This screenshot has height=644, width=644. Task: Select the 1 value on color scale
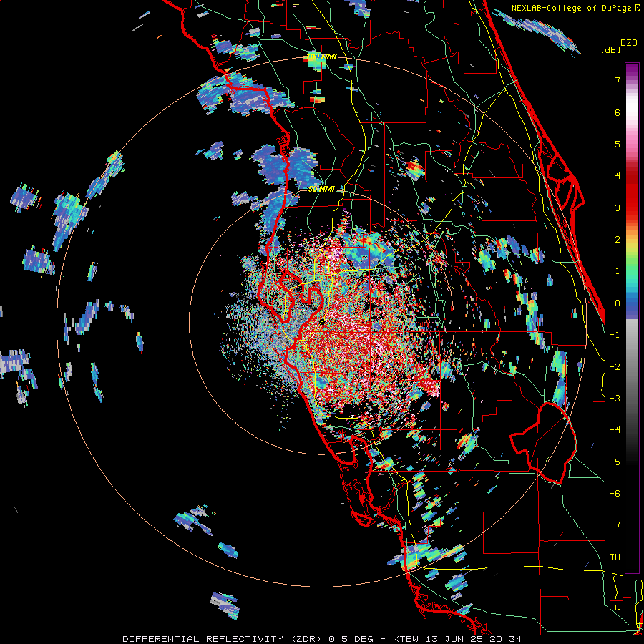click(618, 271)
